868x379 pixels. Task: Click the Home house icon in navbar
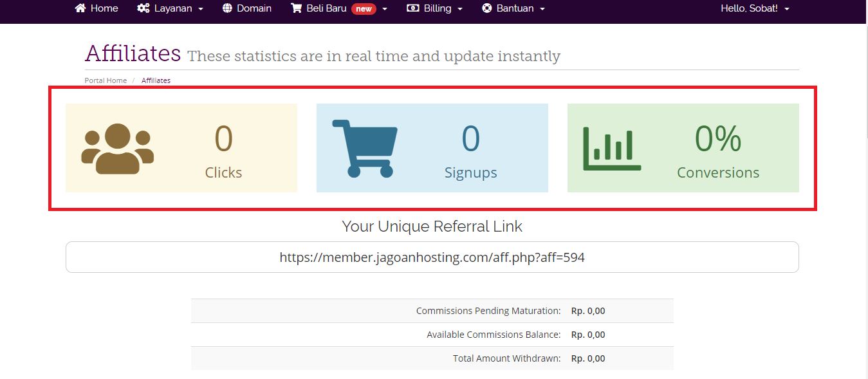[80, 8]
